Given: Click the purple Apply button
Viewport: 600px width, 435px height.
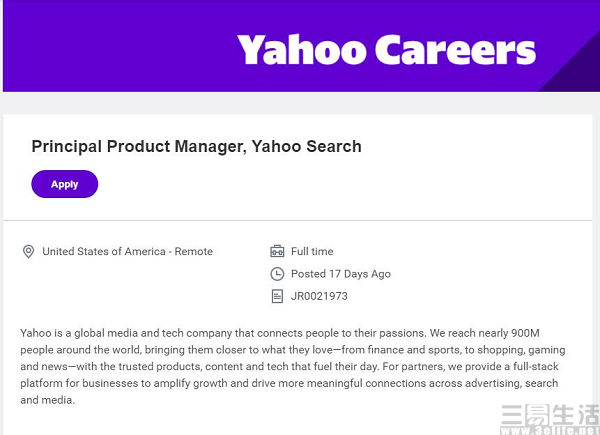Looking at the screenshot, I should (x=64, y=184).
